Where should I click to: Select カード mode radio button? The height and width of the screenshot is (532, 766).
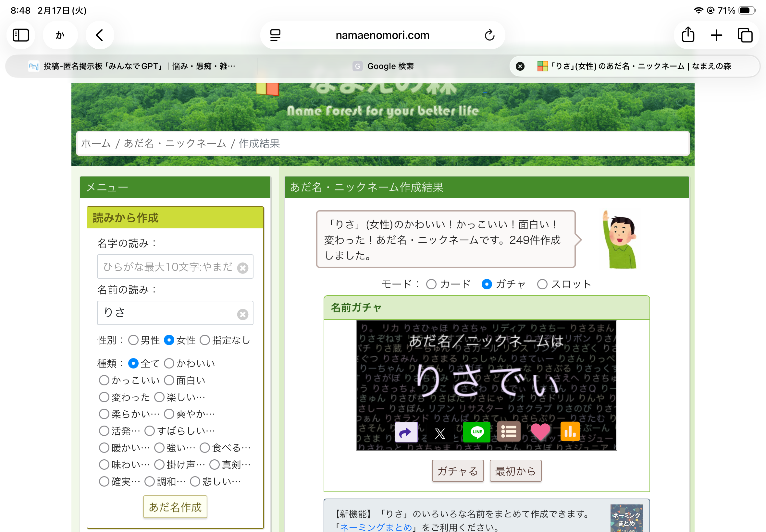(x=431, y=284)
